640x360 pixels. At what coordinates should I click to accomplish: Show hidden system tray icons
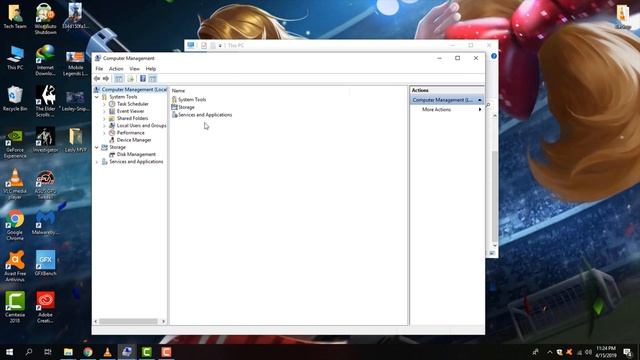(549, 352)
